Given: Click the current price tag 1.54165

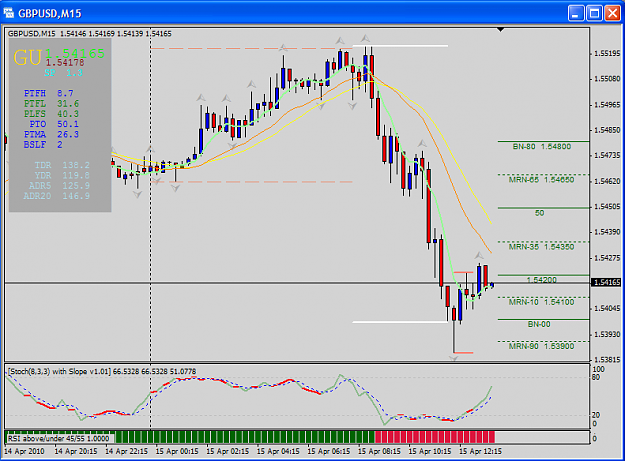Looking at the screenshot, I should [607, 282].
